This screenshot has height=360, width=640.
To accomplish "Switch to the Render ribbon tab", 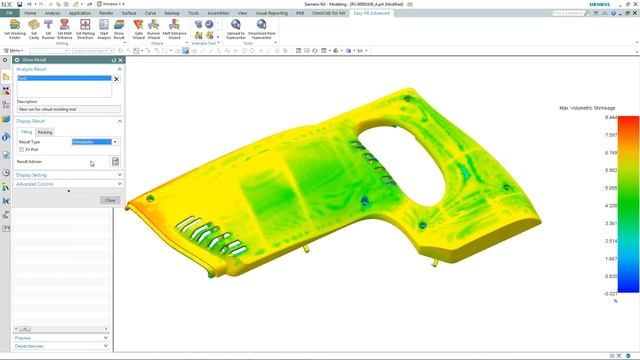I will click(x=106, y=13).
